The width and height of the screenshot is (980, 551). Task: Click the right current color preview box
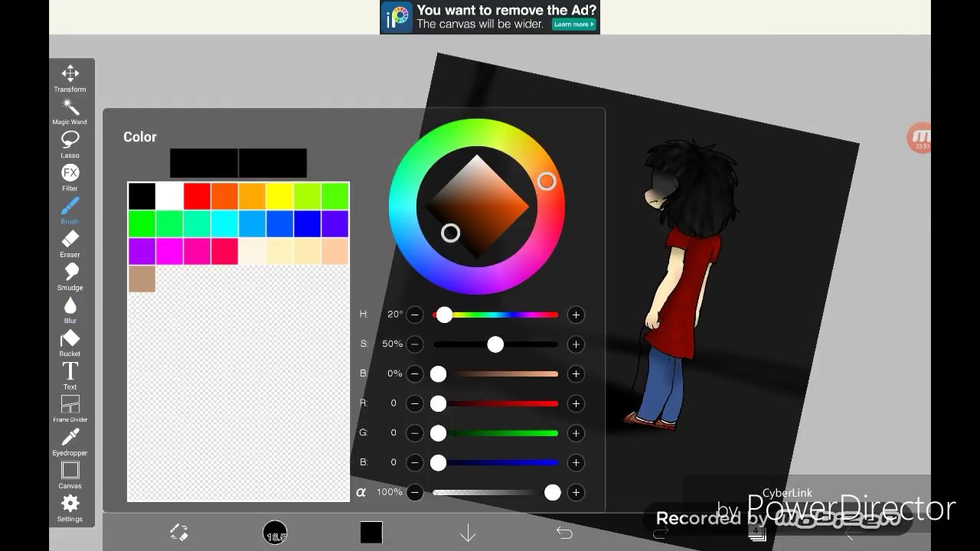tap(273, 163)
